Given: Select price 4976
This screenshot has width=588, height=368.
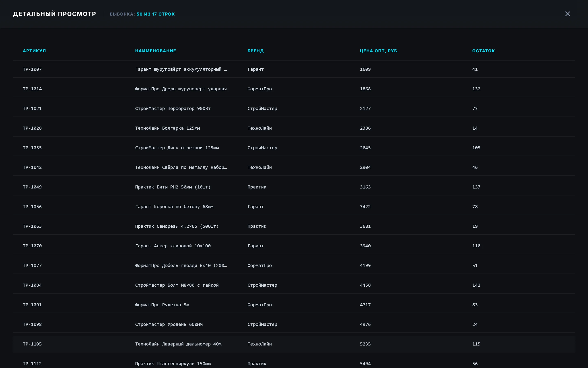Looking at the screenshot, I should (365, 324).
